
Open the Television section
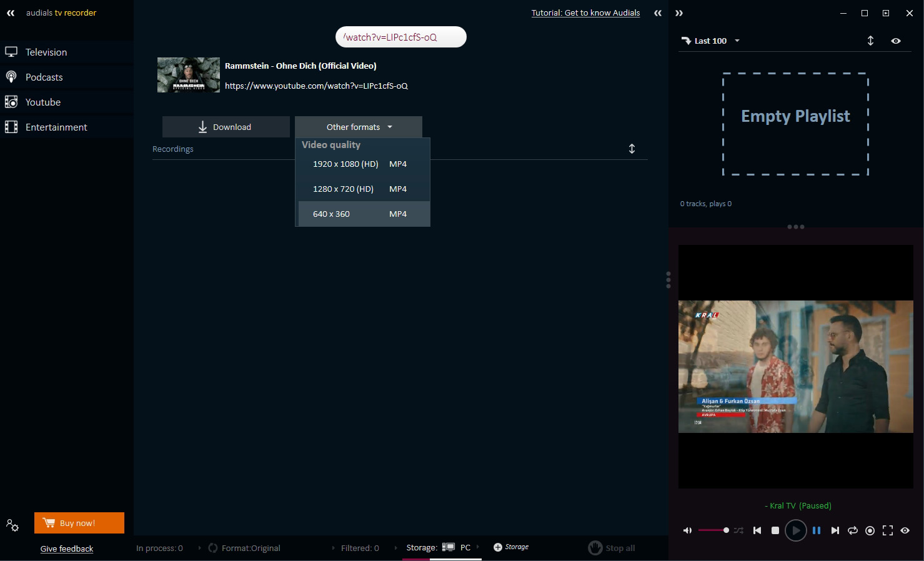pos(67,52)
